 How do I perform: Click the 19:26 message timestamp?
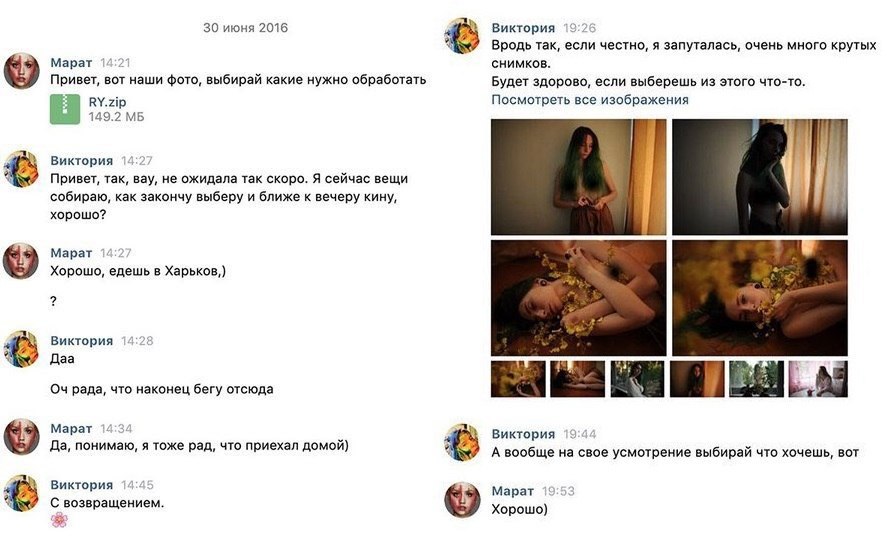click(579, 28)
